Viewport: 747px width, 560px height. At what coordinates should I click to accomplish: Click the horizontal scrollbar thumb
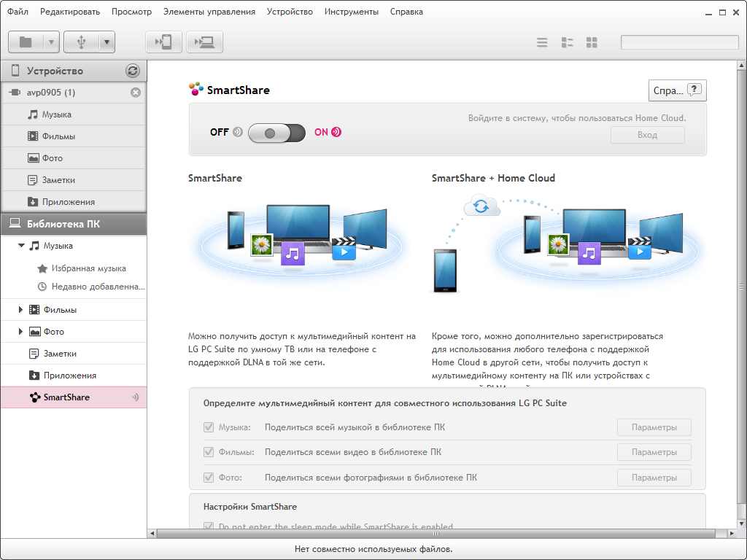[x=436, y=533]
